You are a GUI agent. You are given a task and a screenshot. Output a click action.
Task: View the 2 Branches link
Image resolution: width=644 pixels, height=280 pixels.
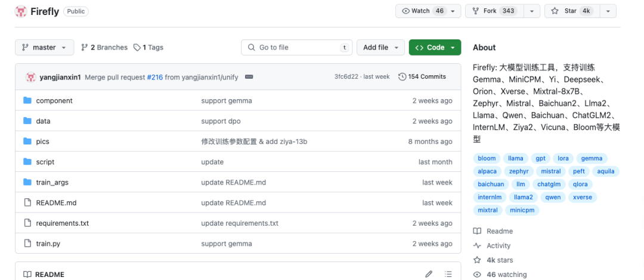click(x=104, y=47)
